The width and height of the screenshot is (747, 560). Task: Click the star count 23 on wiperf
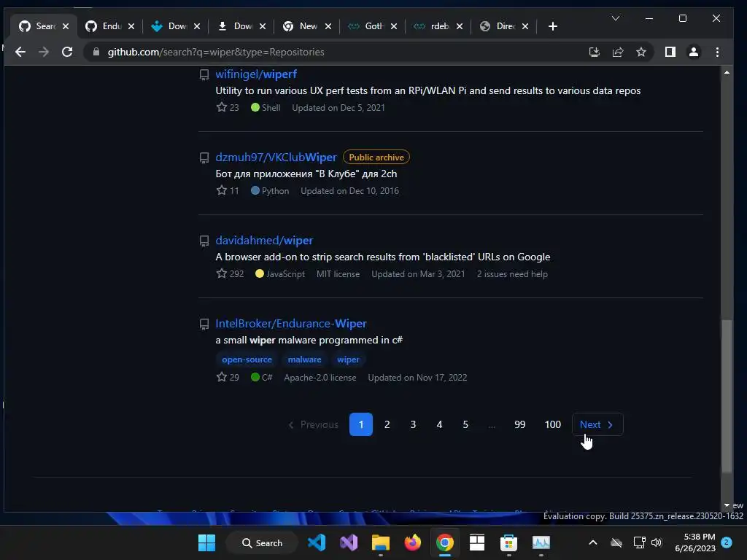[228, 108]
